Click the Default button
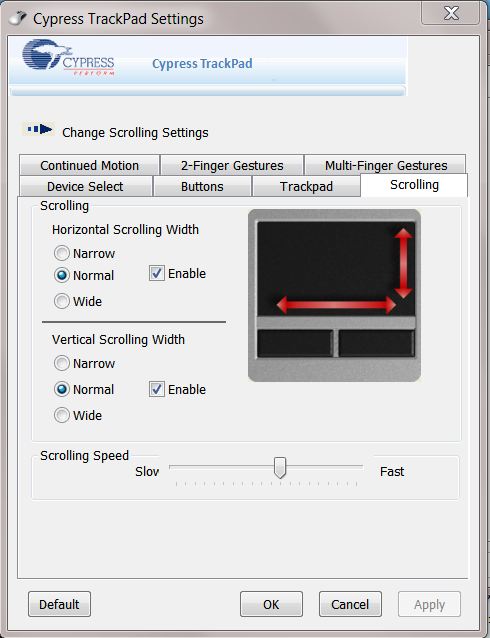Image resolution: width=490 pixels, height=638 pixels. 59,604
